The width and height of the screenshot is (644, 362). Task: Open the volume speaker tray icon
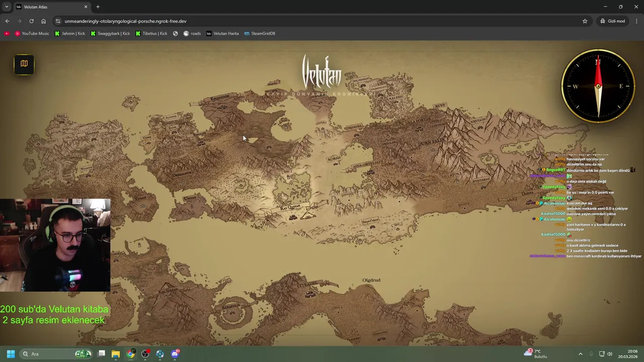(x=610, y=354)
